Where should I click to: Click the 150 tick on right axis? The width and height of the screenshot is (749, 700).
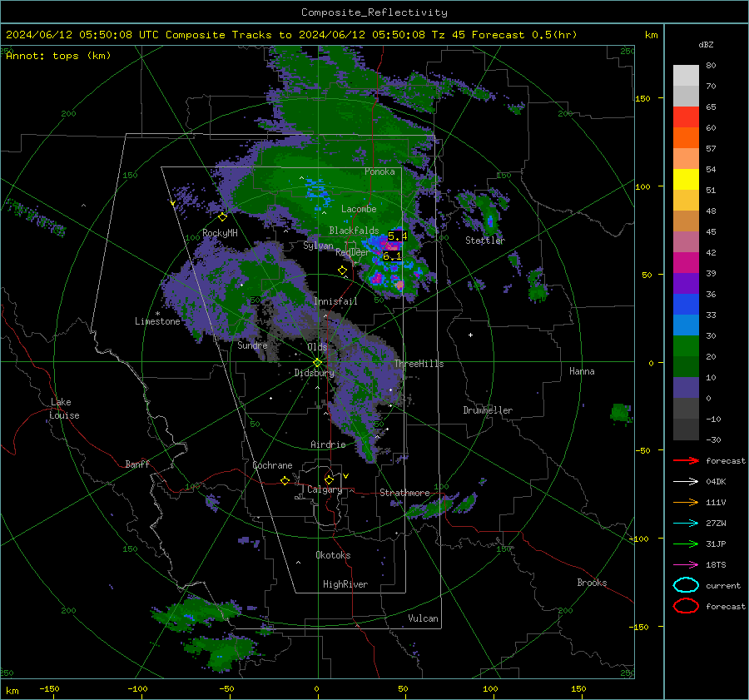(642, 98)
